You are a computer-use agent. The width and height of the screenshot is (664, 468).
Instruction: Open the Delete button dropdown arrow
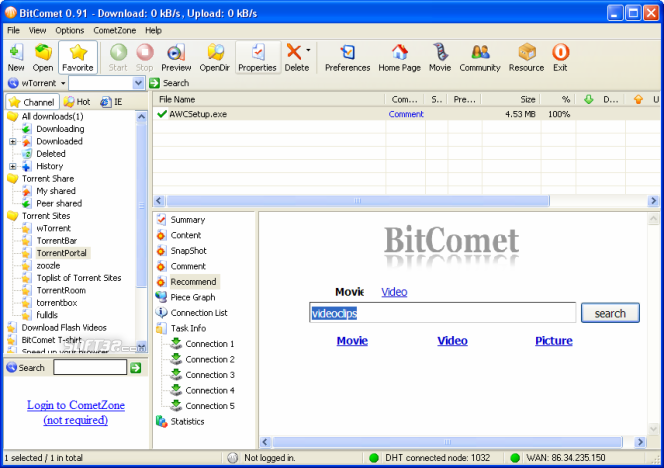point(308,50)
